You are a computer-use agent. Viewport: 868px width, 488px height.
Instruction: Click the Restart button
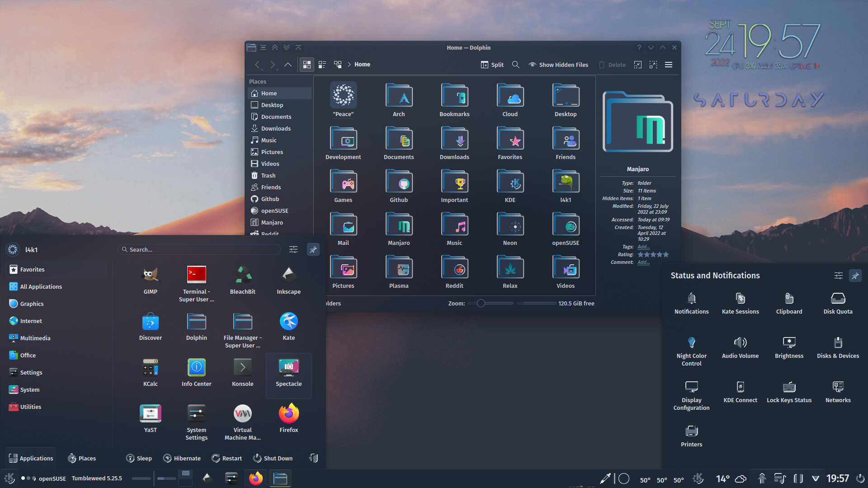coord(227,458)
